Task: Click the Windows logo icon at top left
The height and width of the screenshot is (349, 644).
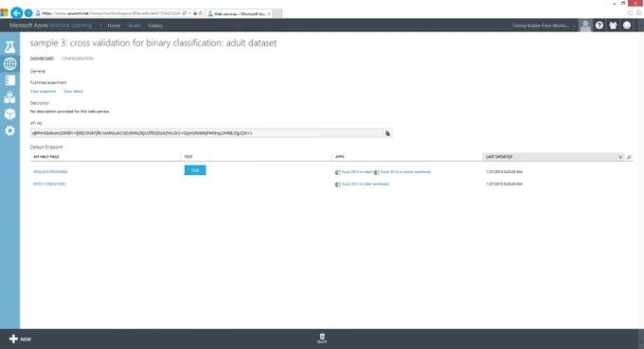Action: pyautogui.click(x=4, y=12)
